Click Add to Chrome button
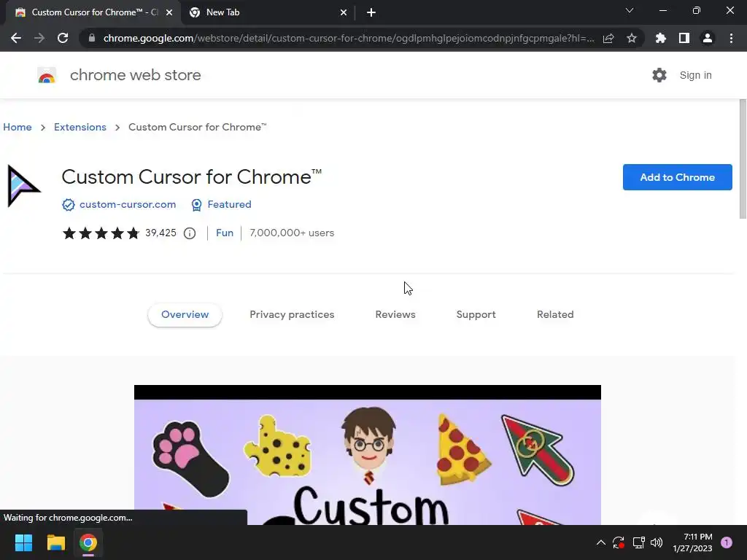The height and width of the screenshot is (560, 747). click(677, 177)
